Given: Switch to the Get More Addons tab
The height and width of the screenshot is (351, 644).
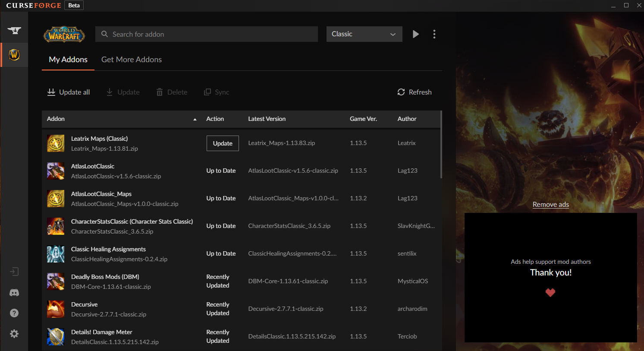Looking at the screenshot, I should pyautogui.click(x=132, y=60).
